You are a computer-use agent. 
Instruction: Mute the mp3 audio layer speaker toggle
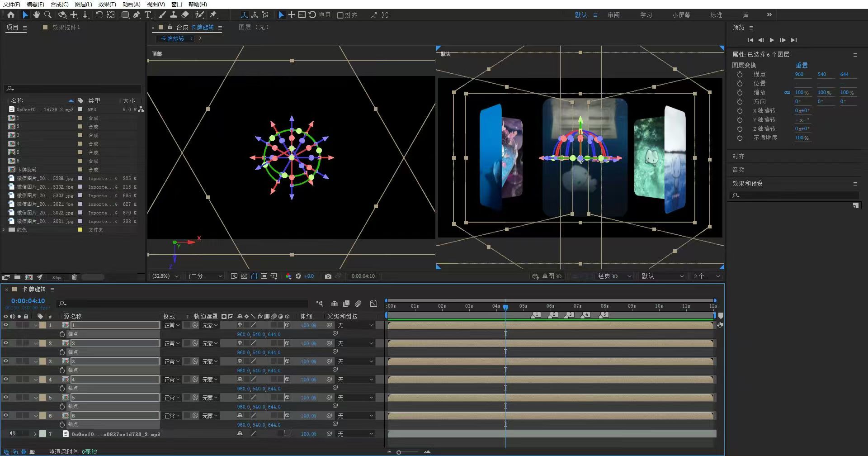point(12,433)
